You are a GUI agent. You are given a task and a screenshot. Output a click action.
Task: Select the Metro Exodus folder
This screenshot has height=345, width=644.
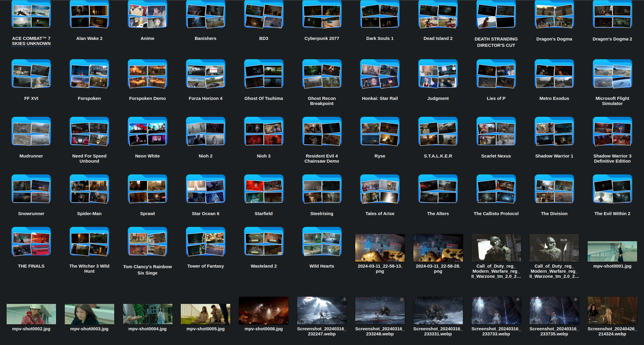tap(554, 74)
